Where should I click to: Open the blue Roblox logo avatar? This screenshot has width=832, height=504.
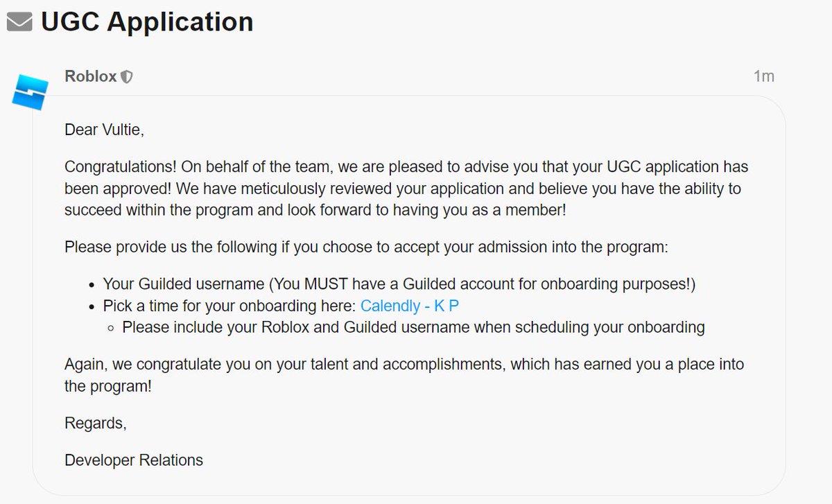(31, 94)
